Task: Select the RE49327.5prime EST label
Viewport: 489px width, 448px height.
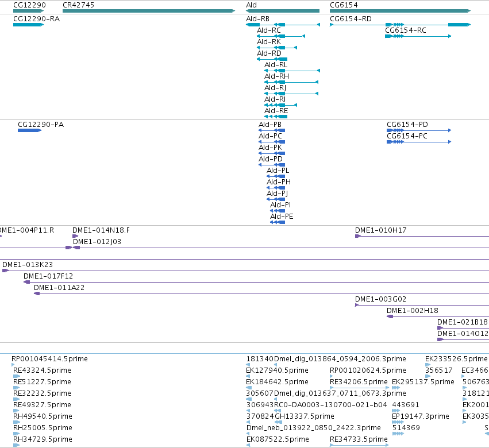Action: click(x=42, y=405)
